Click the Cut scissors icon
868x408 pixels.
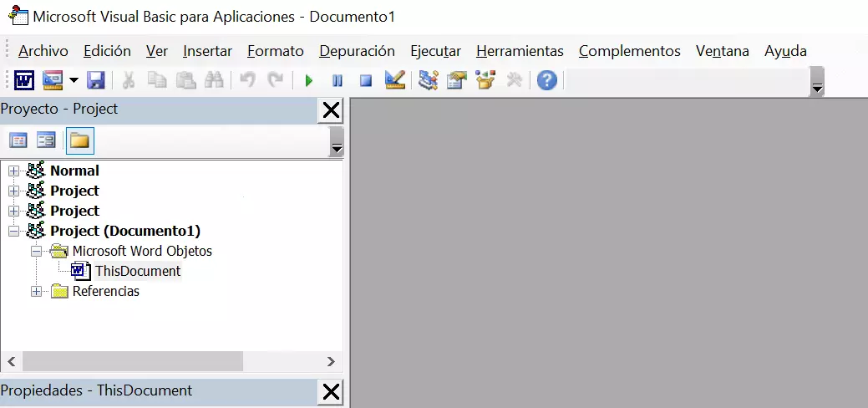click(128, 81)
